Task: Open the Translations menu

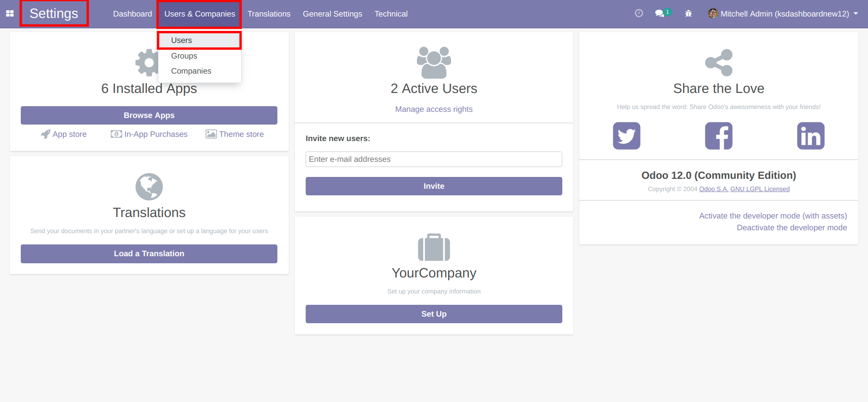Action: coord(269,14)
